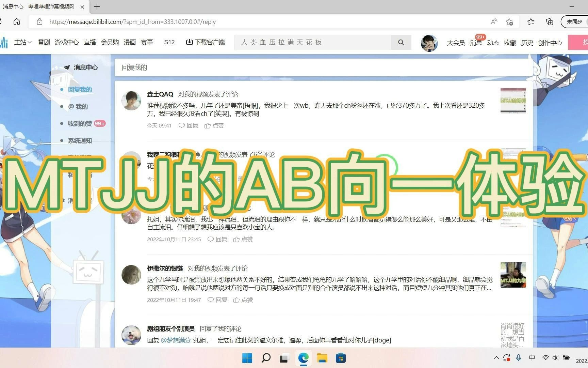Open File Explorer from the taskbar
Image resolution: width=588 pixels, height=368 pixels.
(322, 358)
